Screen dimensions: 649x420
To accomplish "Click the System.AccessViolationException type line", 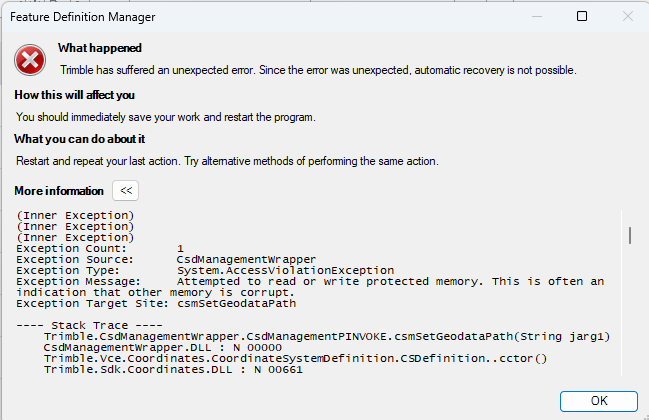I will pos(285,270).
